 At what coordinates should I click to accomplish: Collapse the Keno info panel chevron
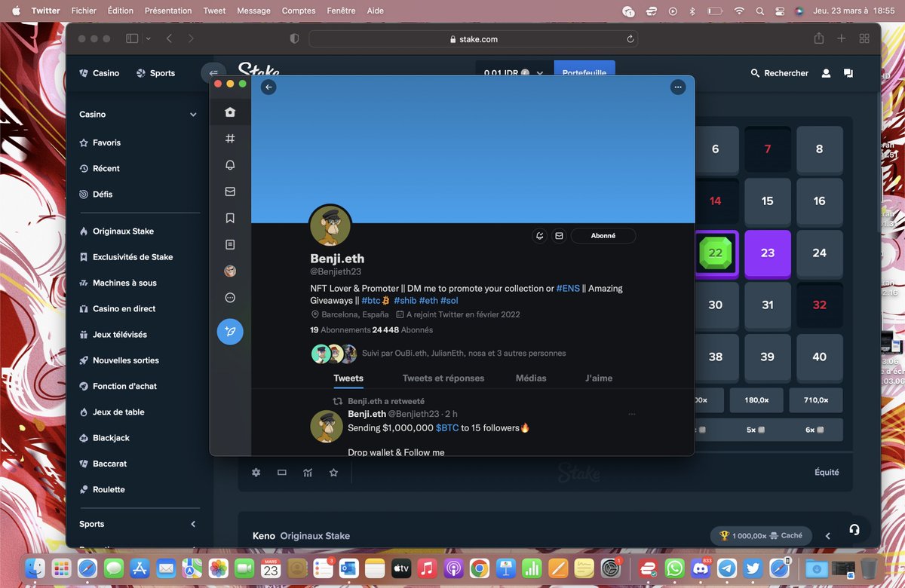pos(827,536)
